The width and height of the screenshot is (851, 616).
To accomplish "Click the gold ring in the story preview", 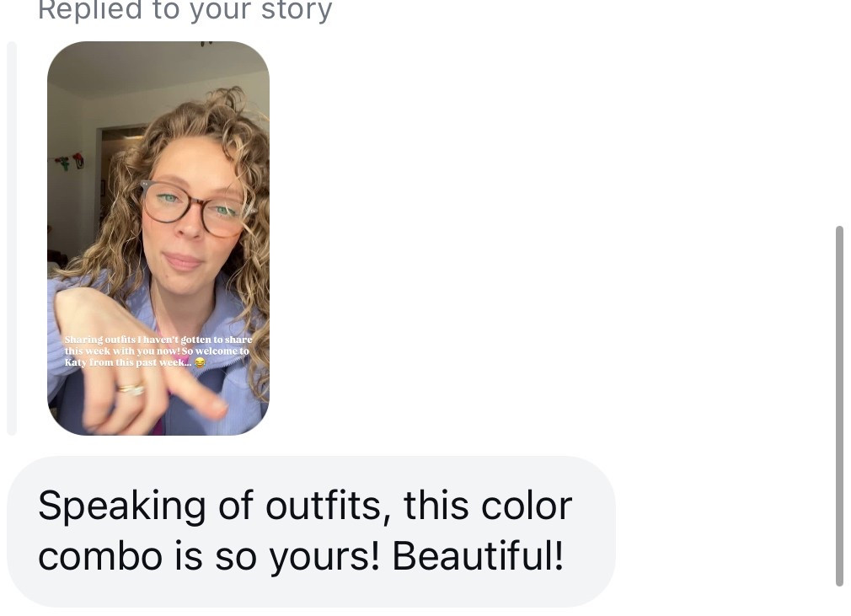I will pyautogui.click(x=130, y=388).
